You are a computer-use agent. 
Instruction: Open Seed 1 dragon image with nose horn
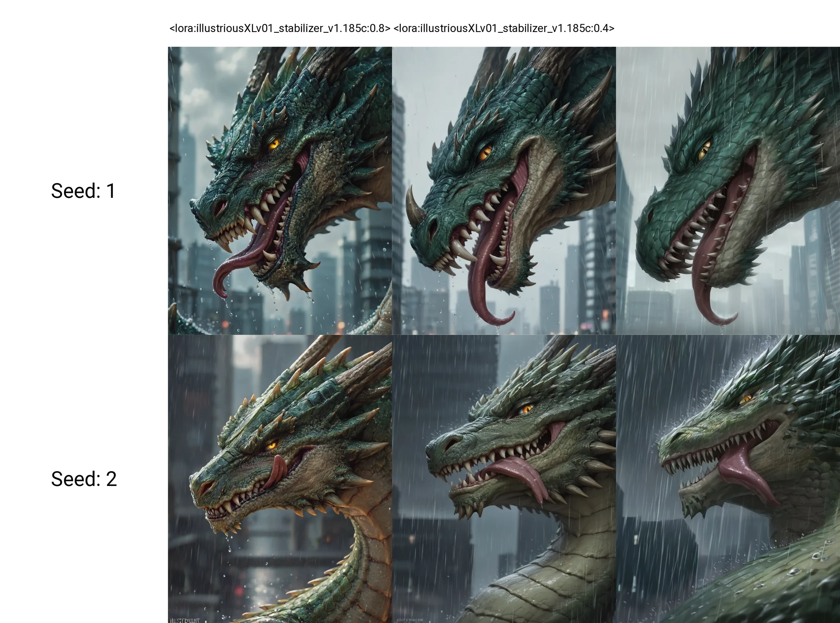[x=504, y=190]
